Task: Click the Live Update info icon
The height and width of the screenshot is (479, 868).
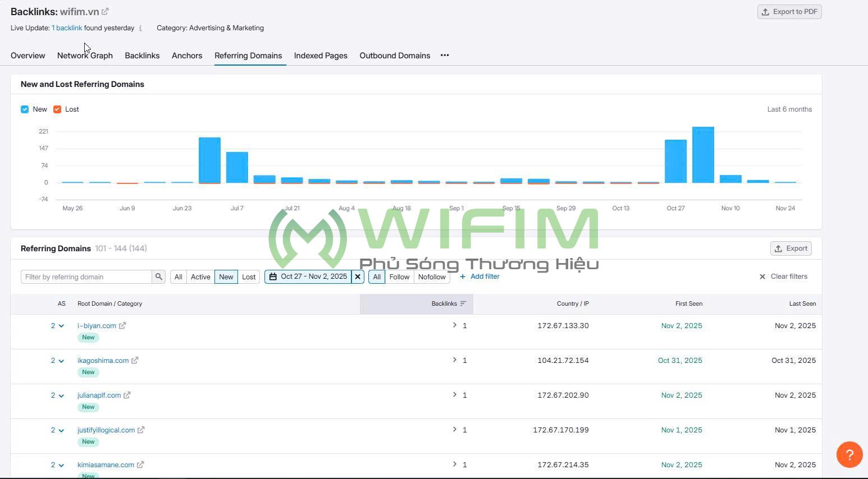Action: 140,28
